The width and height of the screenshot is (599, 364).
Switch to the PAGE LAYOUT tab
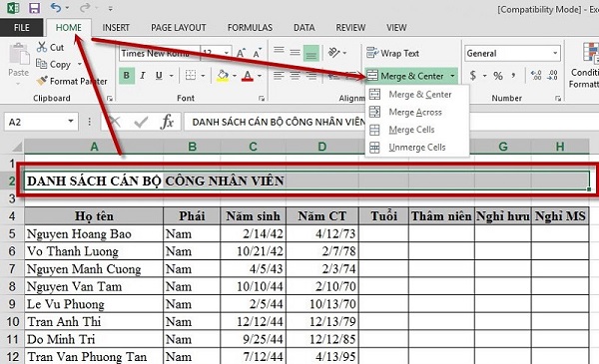pyautogui.click(x=179, y=28)
